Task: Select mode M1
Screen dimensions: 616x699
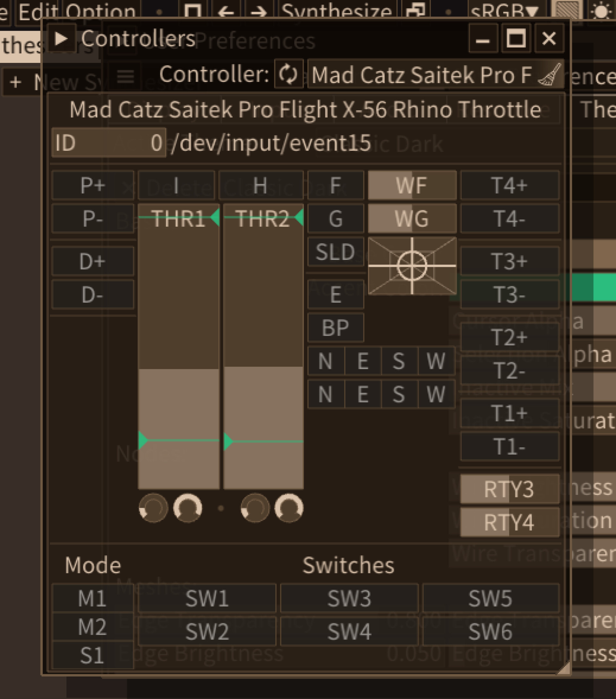Action: [93, 599]
